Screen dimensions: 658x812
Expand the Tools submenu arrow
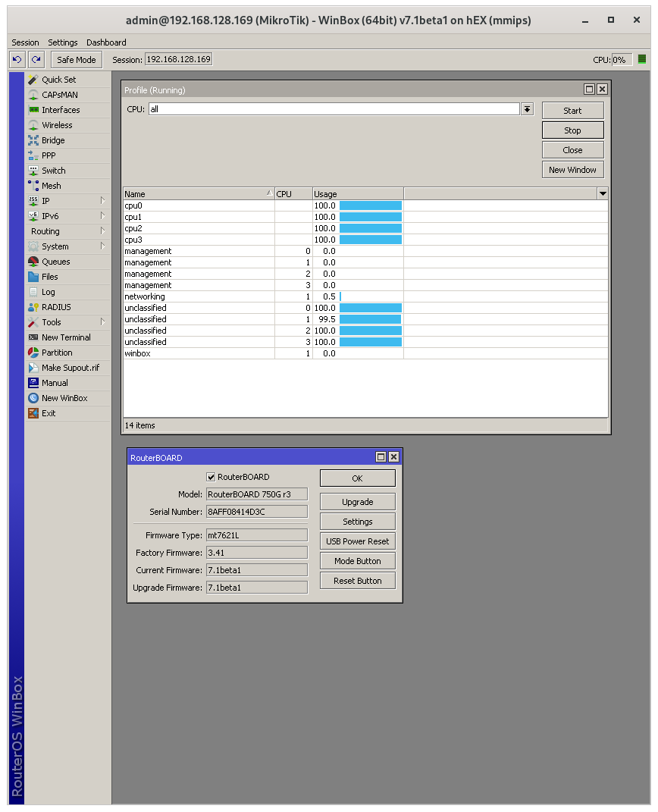pyautogui.click(x=102, y=322)
